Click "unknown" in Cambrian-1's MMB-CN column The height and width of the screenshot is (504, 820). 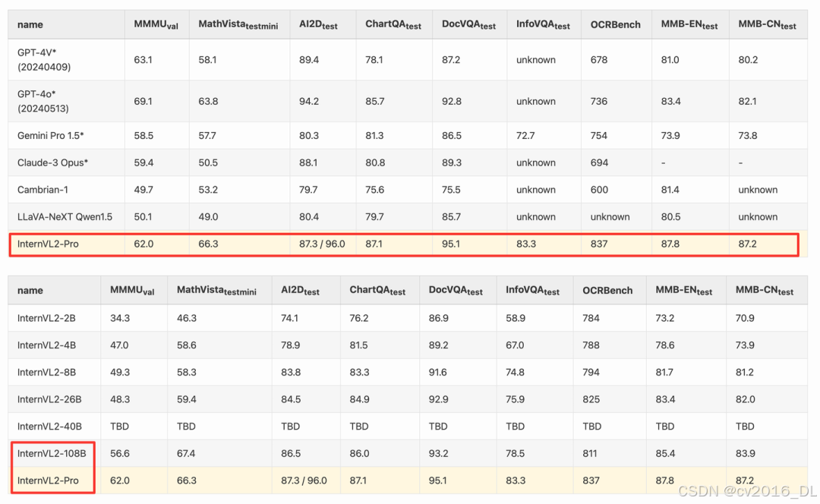click(758, 190)
